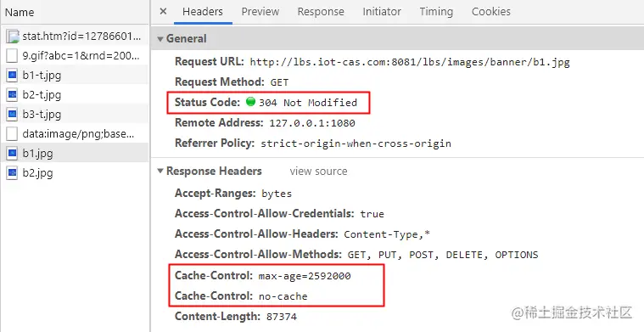The image size is (644, 332).
Task: Click the b1-t.jpg image icon
Action: tap(13, 75)
